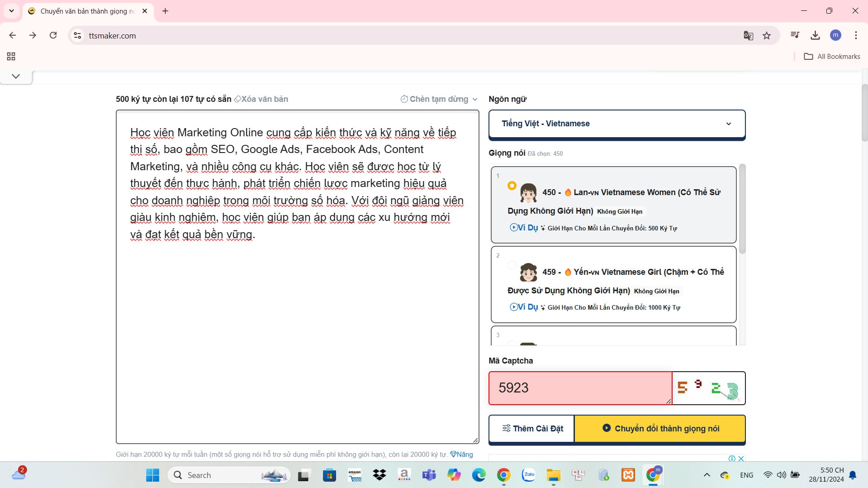The image size is (868, 488).
Task: Click Chuyển đổi thành giọng nói button
Action: click(x=660, y=428)
